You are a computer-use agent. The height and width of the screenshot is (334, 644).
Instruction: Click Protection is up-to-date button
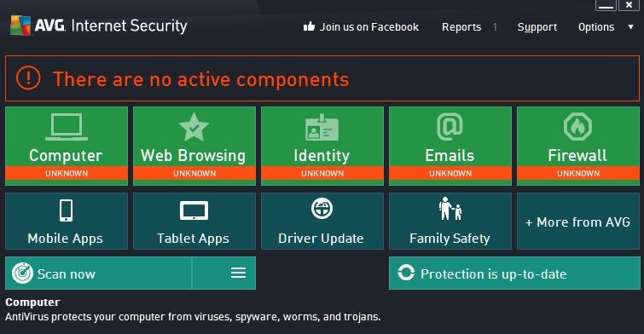coord(514,274)
